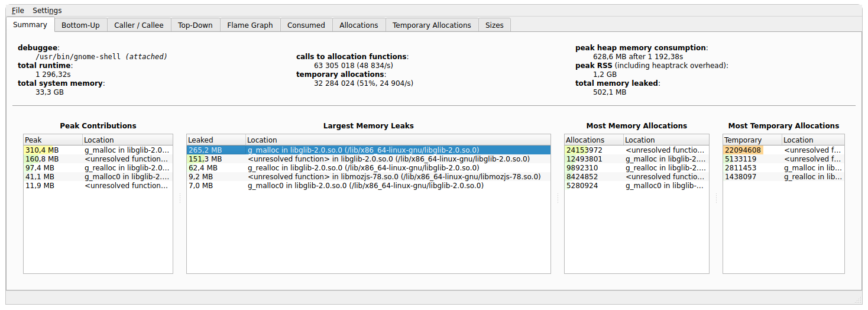Select the 97,4 MB peak row
868x310 pixels.
(x=98, y=167)
